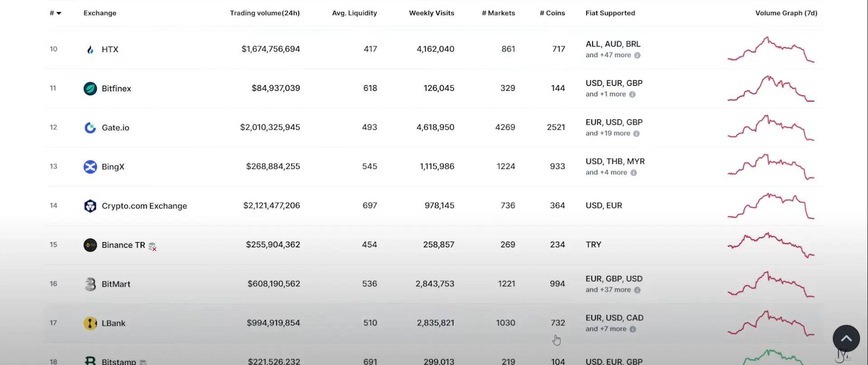
Task: Sort by Weekly Visits header
Action: (x=432, y=13)
